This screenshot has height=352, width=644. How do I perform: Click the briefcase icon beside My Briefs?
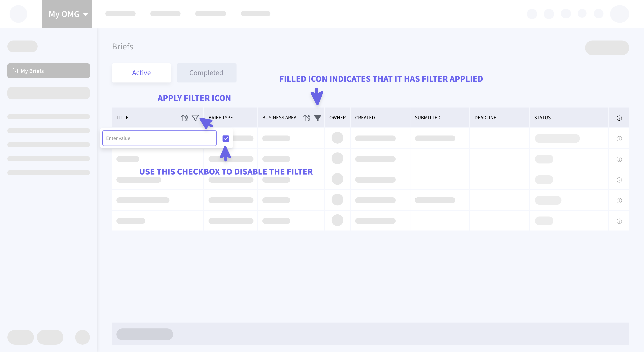coord(15,71)
